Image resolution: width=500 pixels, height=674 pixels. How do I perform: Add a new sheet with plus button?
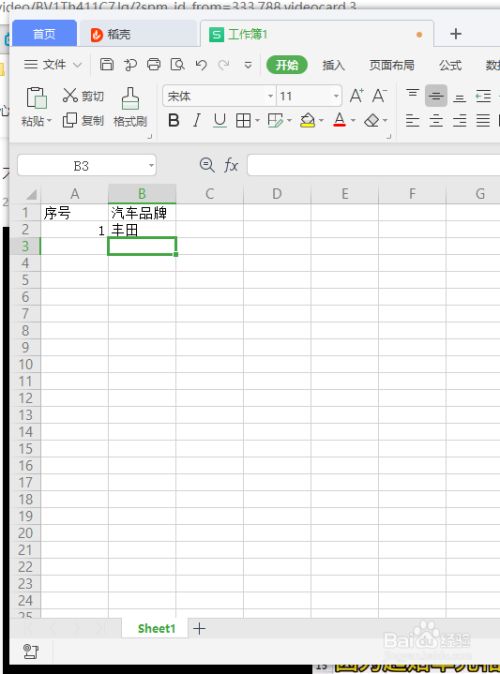199,629
